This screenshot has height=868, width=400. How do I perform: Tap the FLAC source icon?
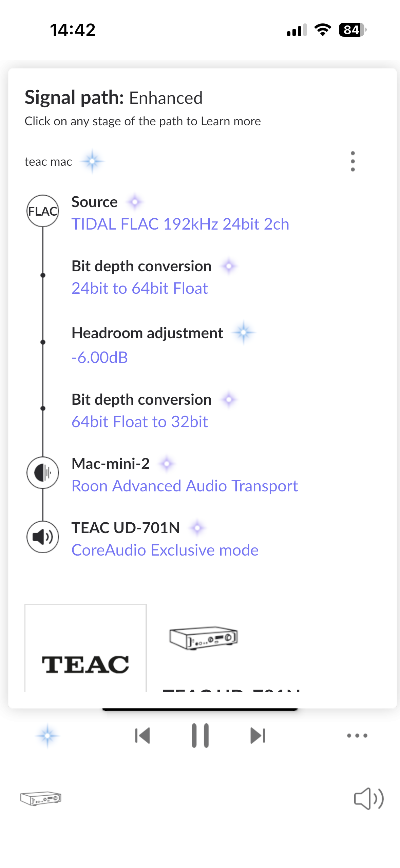[43, 211]
